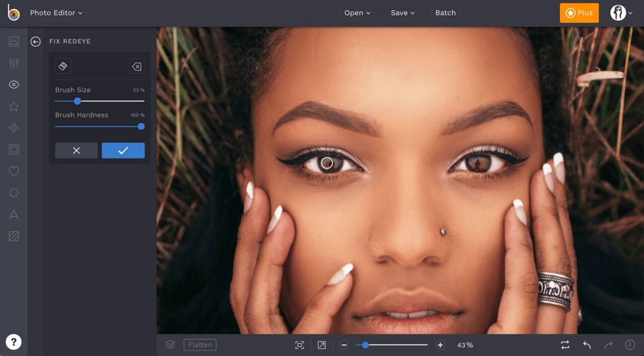Click the Batch menu item
The image size is (644, 356).
[445, 13]
